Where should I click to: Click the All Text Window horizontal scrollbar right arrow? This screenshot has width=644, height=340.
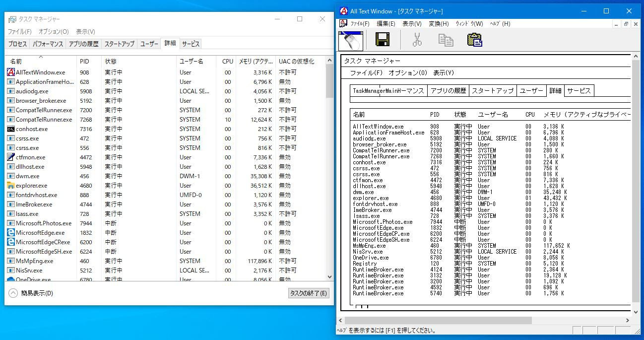pyautogui.click(x=627, y=321)
